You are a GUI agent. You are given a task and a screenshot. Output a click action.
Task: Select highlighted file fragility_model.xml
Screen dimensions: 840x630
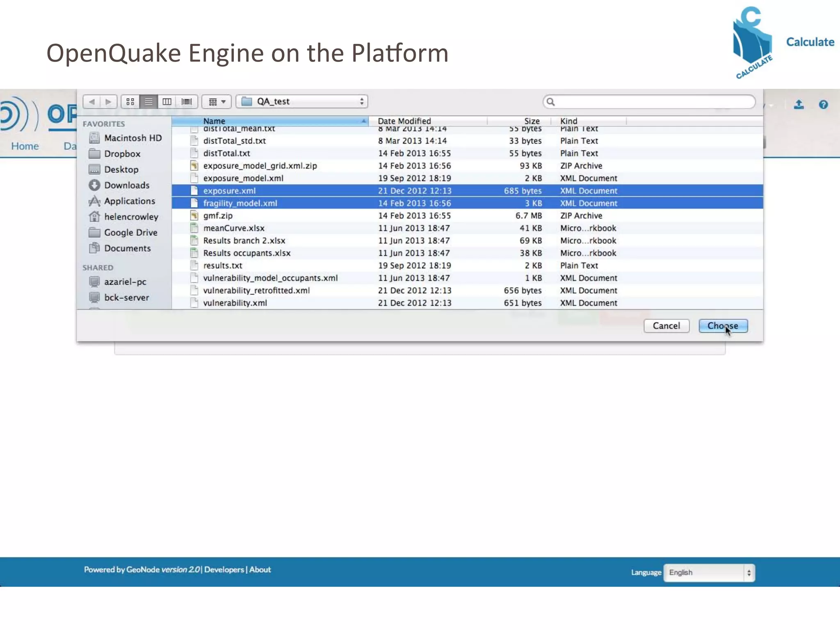[467, 203]
